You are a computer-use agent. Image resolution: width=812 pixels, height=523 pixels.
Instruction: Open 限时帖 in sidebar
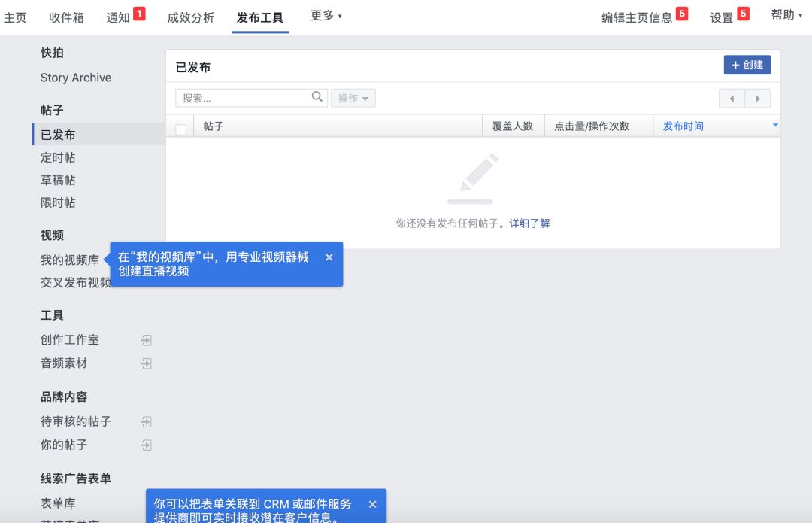[58, 202]
